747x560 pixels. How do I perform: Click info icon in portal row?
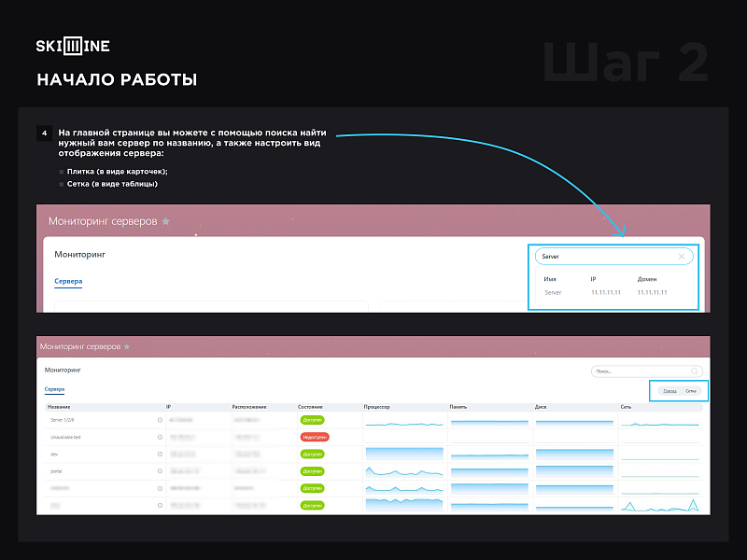pyautogui.click(x=161, y=471)
